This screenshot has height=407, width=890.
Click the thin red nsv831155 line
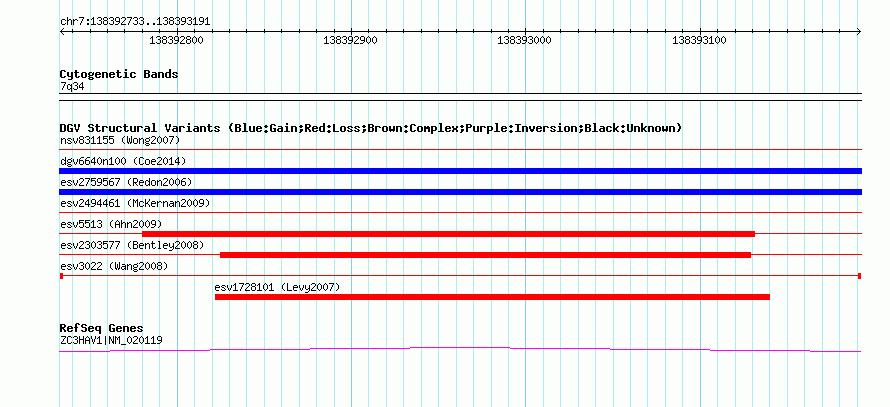[460, 150]
